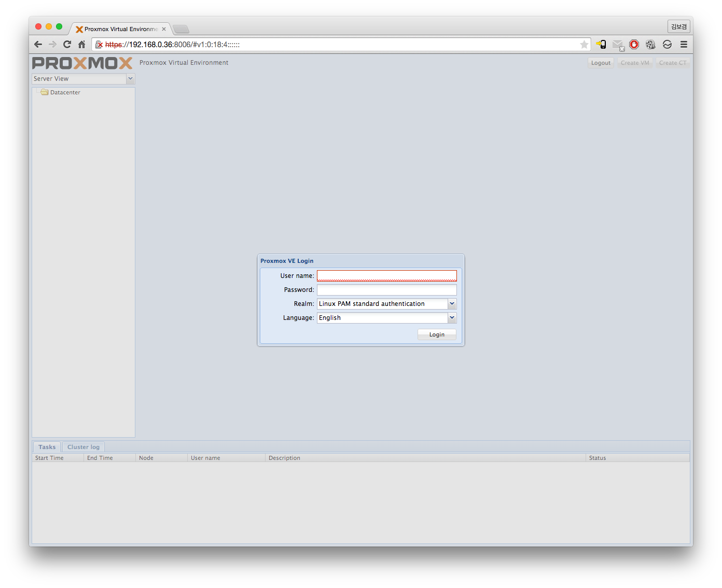The image size is (722, 588).
Task: Focus the Password input field
Action: click(x=386, y=290)
